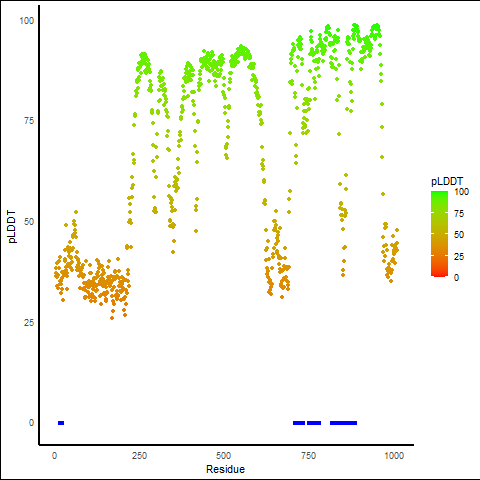Click the pLDDT legend title
This screenshot has height=480, width=480.
[x=447, y=181]
